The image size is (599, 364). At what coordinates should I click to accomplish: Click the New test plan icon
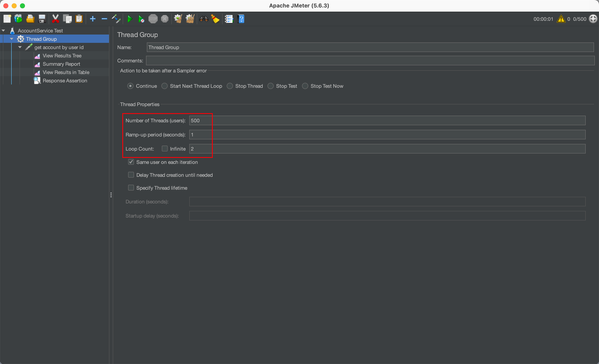click(x=7, y=19)
